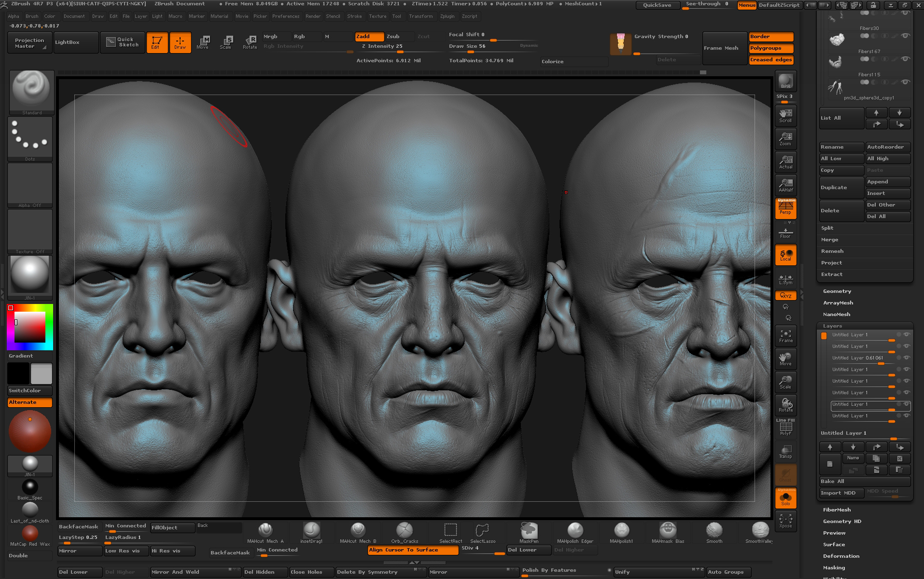The width and height of the screenshot is (924, 579).
Task: Click the AAHalf view icon
Action: coord(785,185)
